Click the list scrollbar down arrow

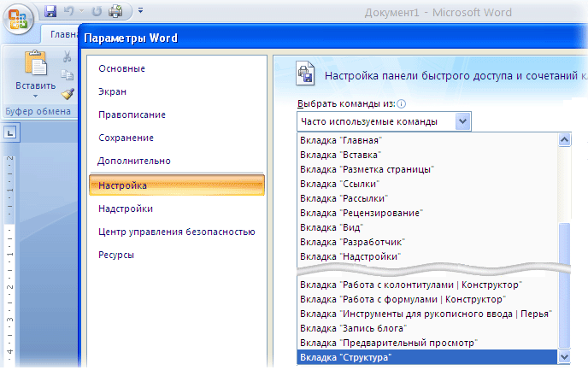click(x=564, y=357)
